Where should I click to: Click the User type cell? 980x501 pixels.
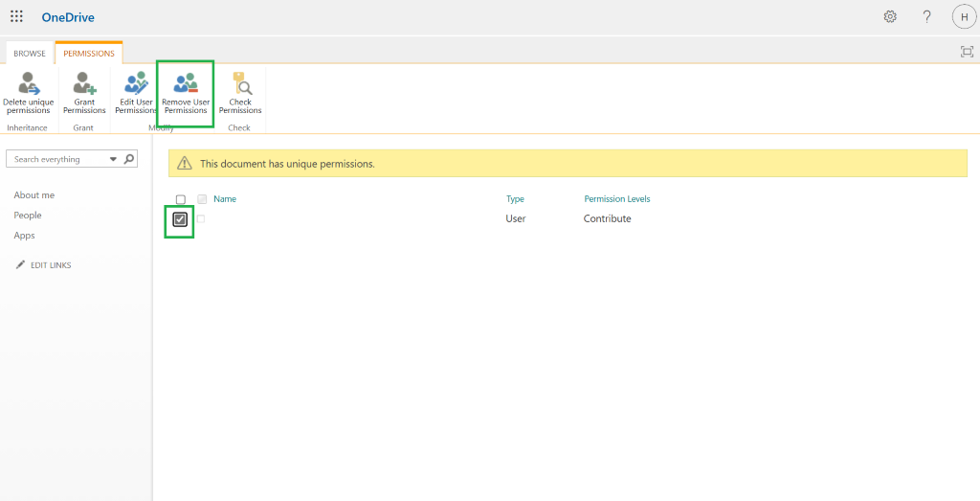pyautogui.click(x=516, y=219)
